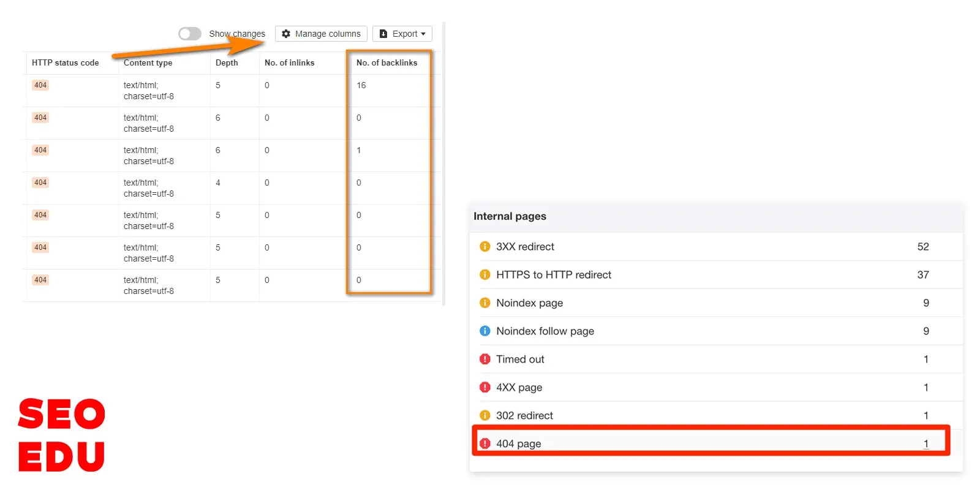Click the No. of inlinks column header

289,62
